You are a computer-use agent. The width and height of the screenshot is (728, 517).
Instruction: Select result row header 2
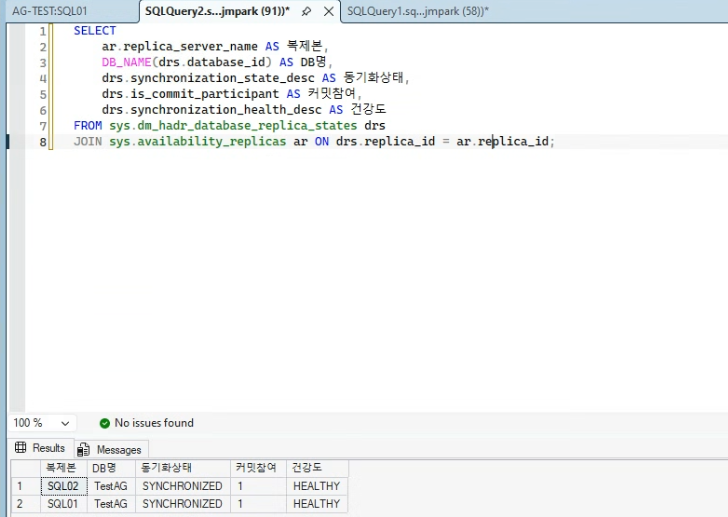pyautogui.click(x=26, y=504)
